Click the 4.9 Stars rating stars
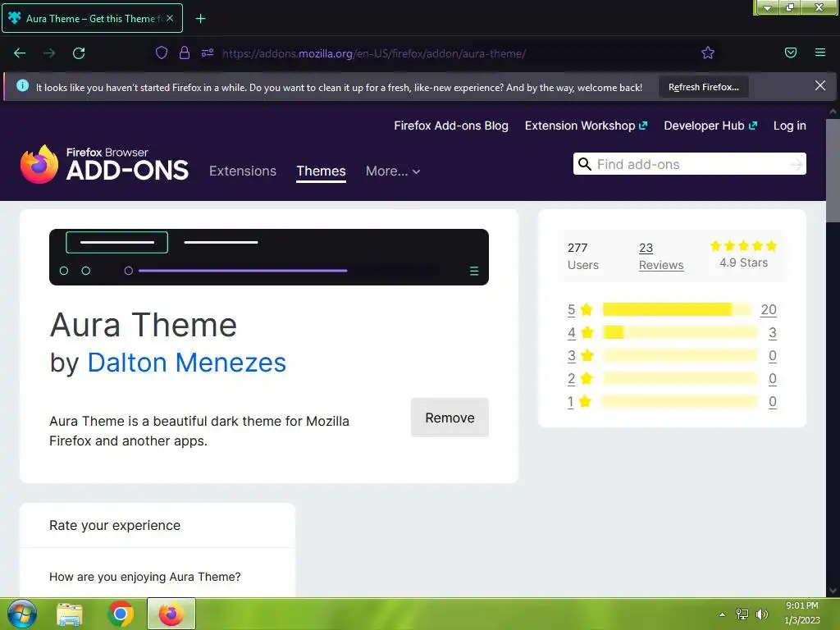The width and height of the screenshot is (840, 630). click(743, 246)
